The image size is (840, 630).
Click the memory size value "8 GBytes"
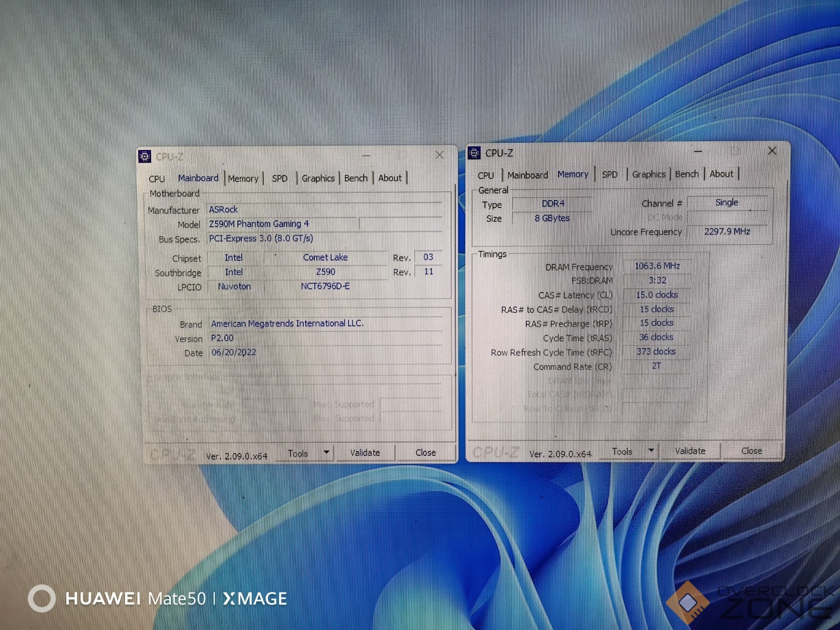(x=552, y=218)
